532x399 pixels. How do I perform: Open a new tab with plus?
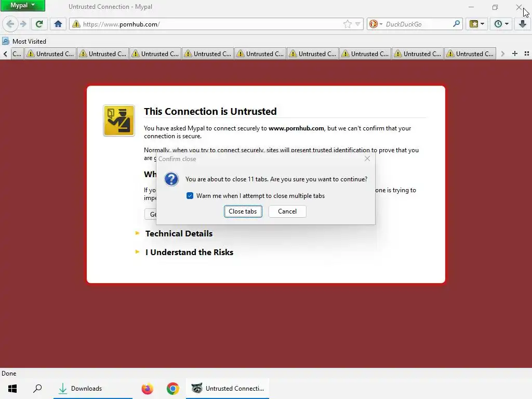pos(515,54)
